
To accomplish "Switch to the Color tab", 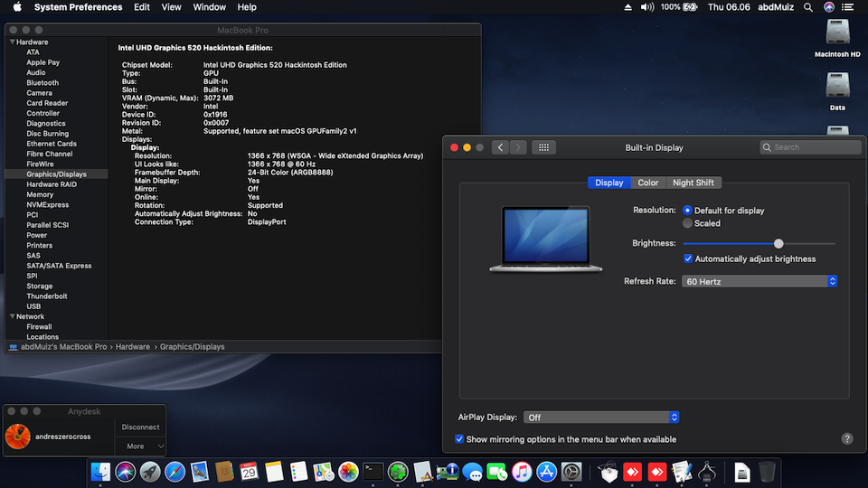I will 648,183.
